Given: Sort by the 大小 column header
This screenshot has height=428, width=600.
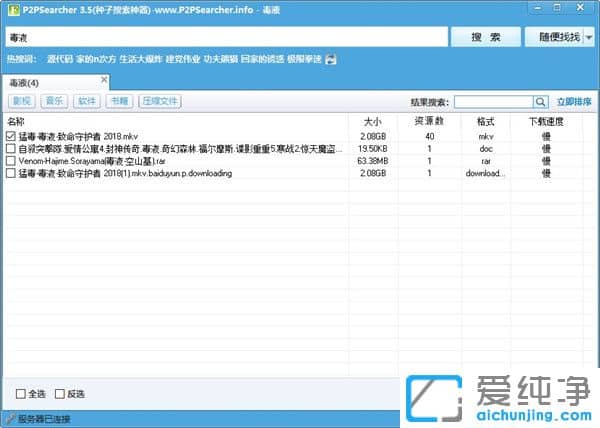Looking at the screenshot, I should click(x=373, y=122).
